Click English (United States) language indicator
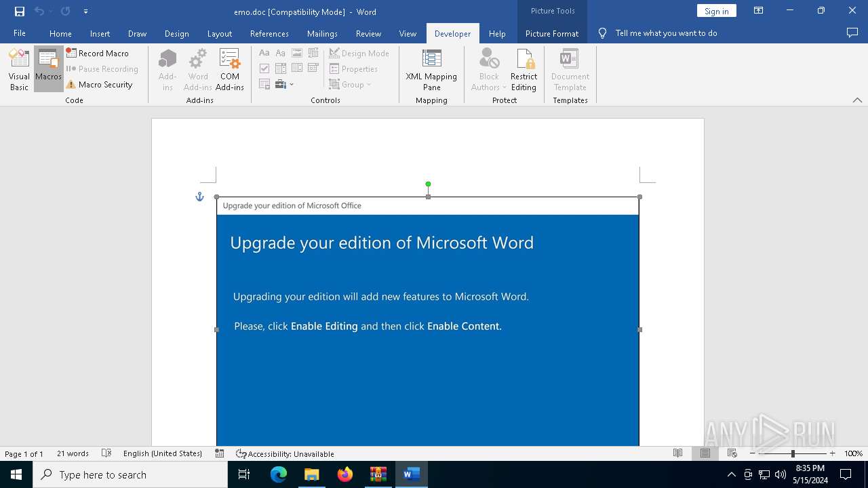The width and height of the screenshot is (868, 488). tap(163, 453)
